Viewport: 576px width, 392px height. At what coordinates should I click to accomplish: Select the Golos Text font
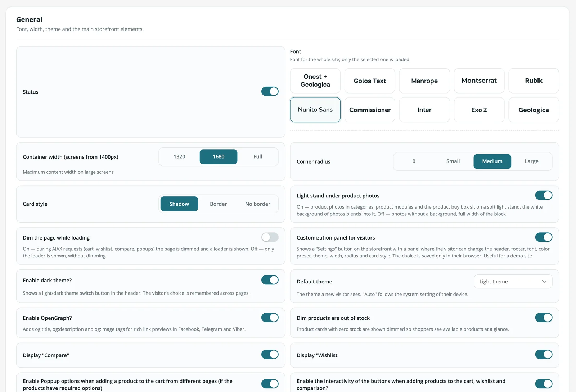(370, 81)
